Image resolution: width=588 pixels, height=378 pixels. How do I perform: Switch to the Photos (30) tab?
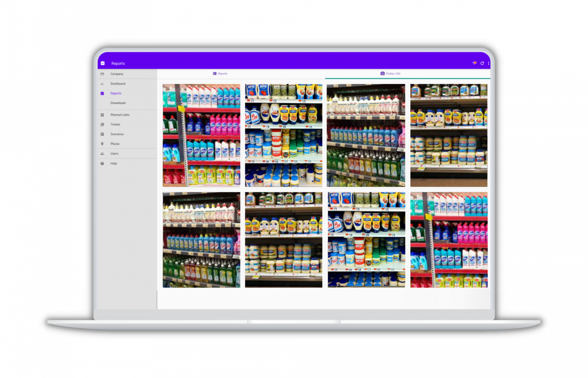(x=390, y=73)
